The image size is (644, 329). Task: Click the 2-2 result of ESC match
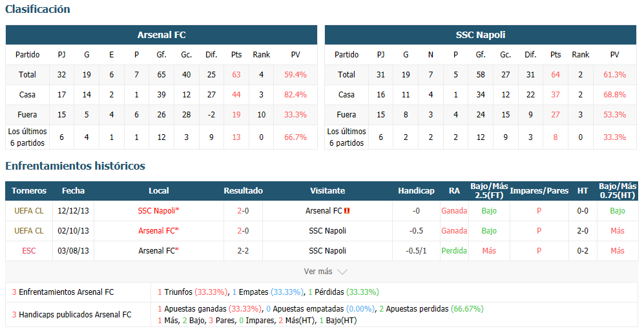(243, 251)
